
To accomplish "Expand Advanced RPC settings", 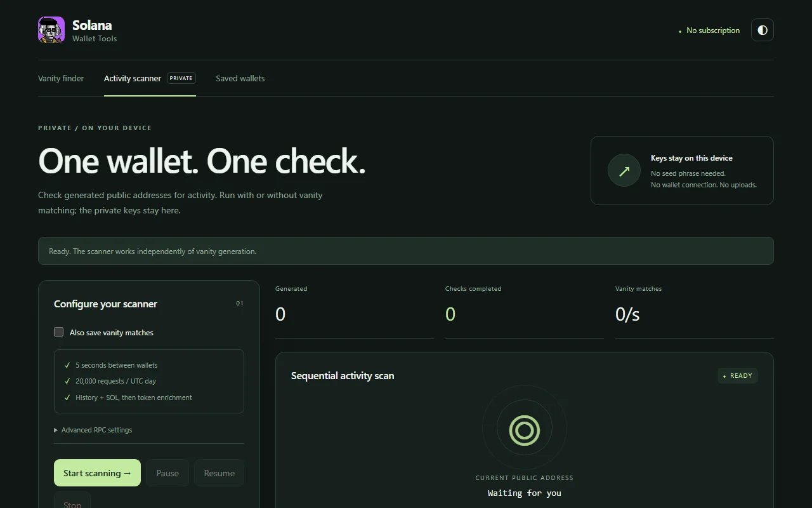I will coord(93,430).
